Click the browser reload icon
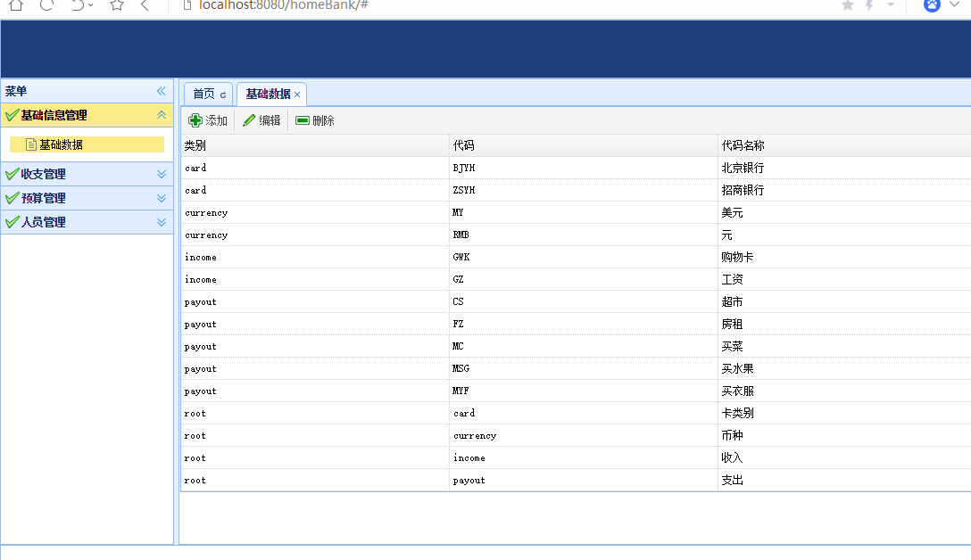 (46, 5)
